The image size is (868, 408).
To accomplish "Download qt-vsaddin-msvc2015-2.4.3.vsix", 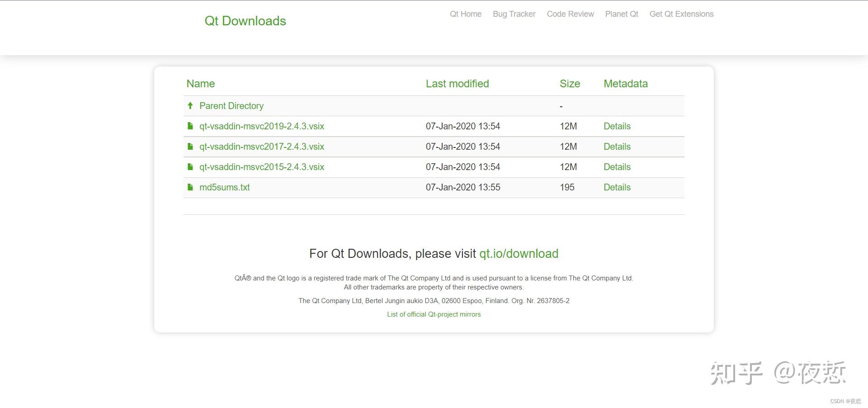I will tap(262, 167).
